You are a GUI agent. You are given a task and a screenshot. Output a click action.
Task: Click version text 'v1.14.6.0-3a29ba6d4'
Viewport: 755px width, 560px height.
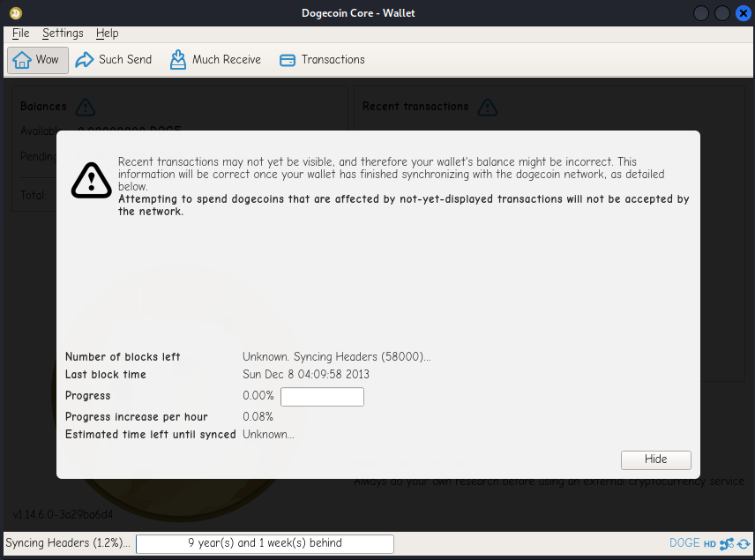click(x=63, y=515)
